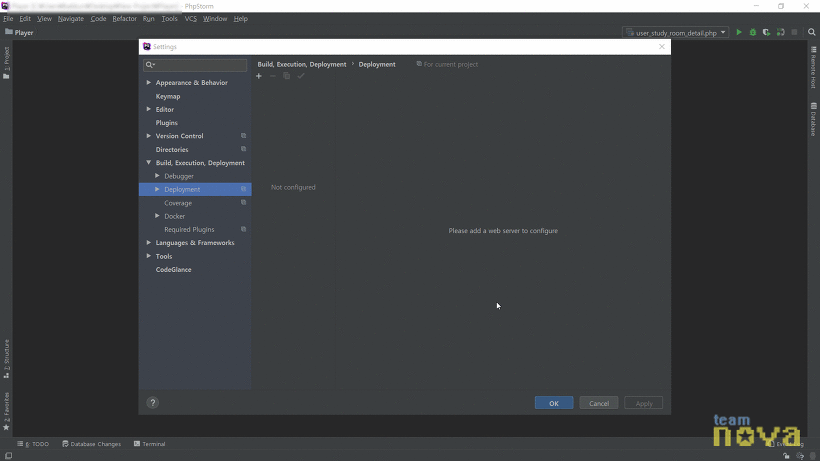Open the Project tool window stripe

coord(6,63)
